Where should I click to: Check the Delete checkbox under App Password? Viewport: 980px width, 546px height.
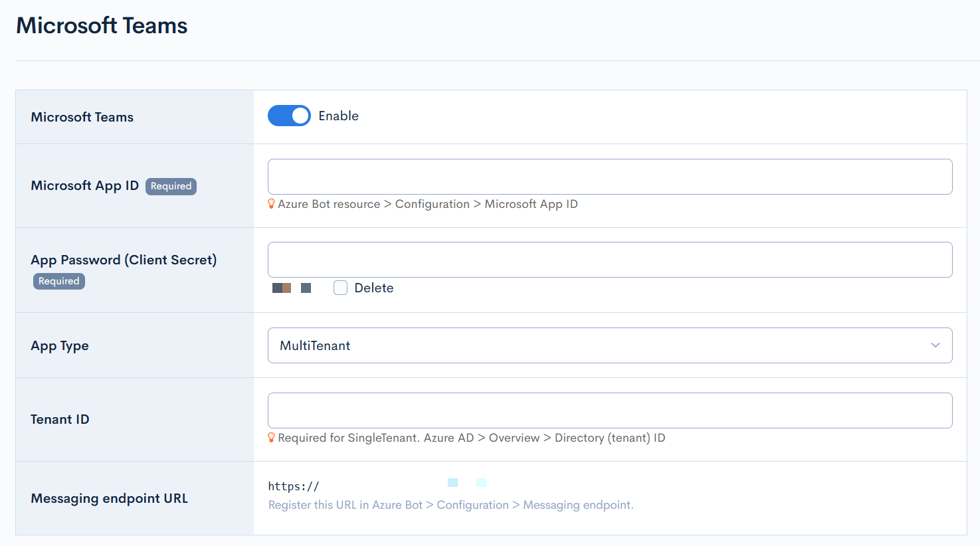pyautogui.click(x=340, y=288)
